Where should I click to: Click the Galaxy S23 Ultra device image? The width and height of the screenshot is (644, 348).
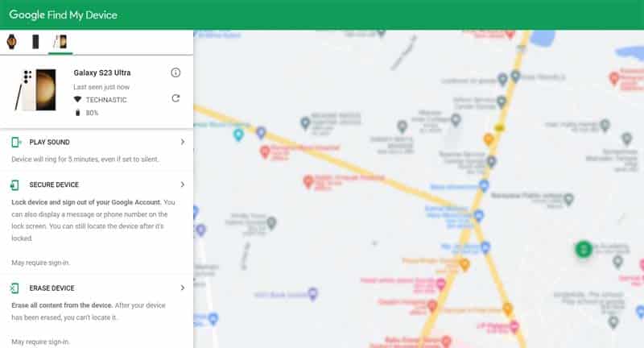[35, 90]
